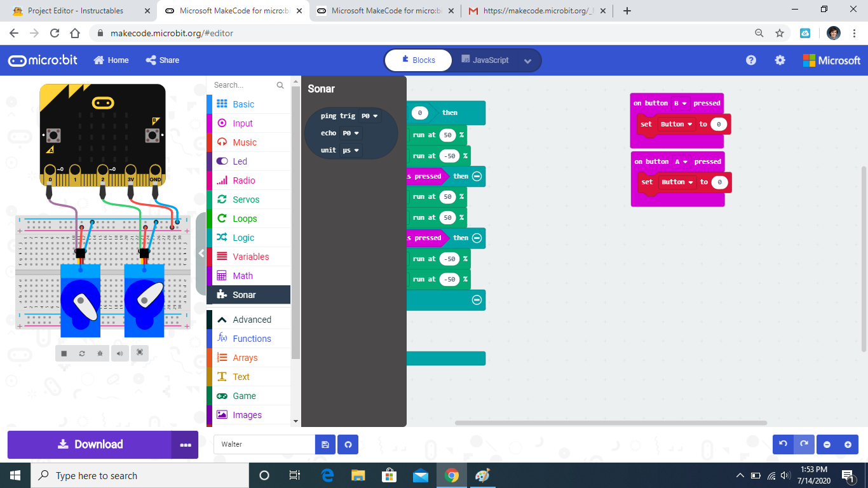Screen dimensions: 868x488
Task: Click the GitHub repository icon
Action: [x=348, y=444]
